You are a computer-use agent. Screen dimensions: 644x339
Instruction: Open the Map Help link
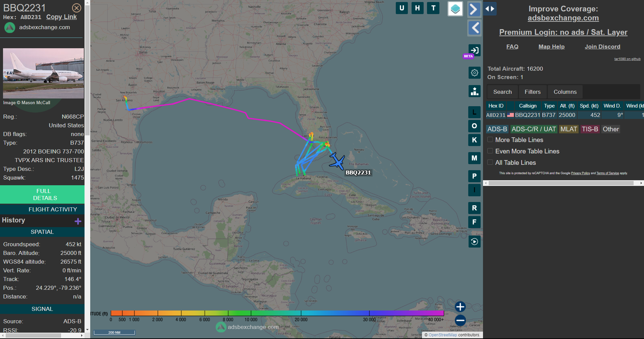click(551, 47)
